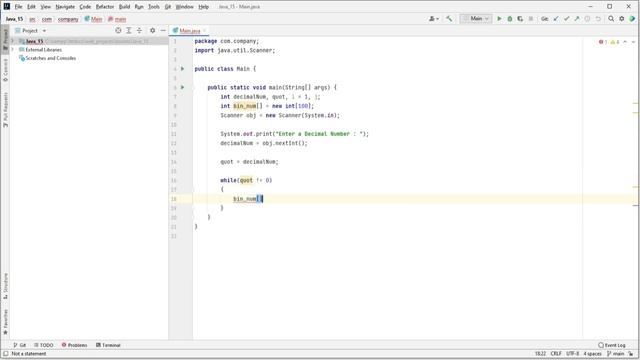The image size is (640, 360).
Task: Click the run gutter arrow beside main method
Action: [182, 87]
